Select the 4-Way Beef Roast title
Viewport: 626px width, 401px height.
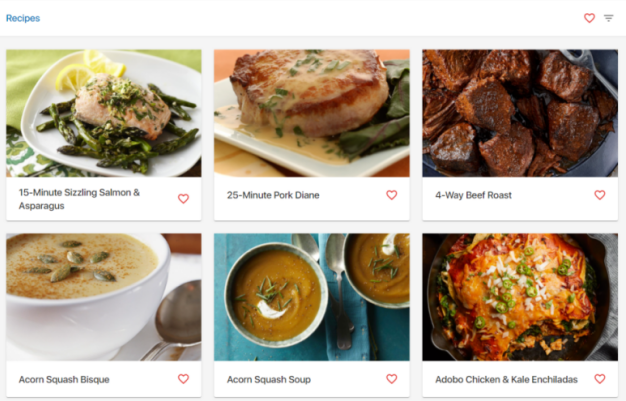[x=473, y=195]
